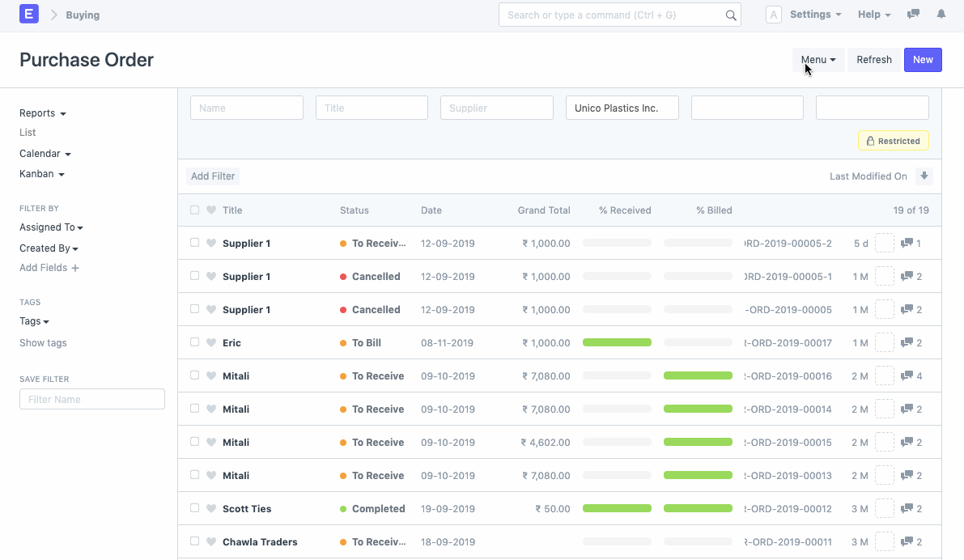The height and width of the screenshot is (560, 964).
Task: Click the chat messages icon in top bar
Action: pos(913,14)
